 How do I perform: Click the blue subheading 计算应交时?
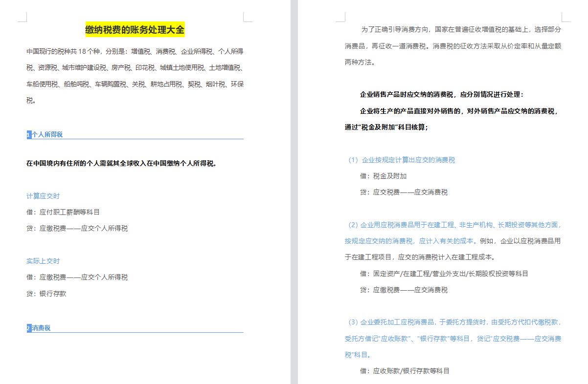[43, 195]
